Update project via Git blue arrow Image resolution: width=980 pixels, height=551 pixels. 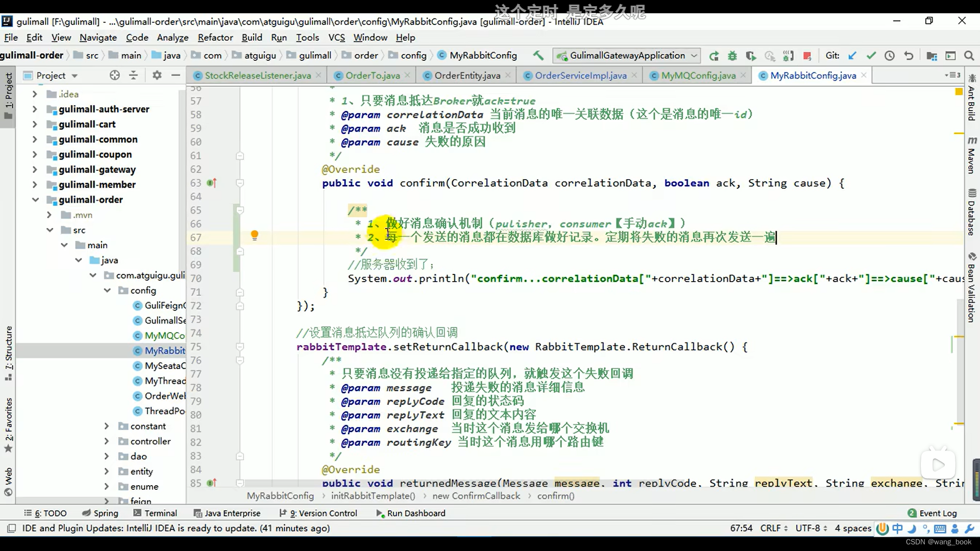click(852, 56)
